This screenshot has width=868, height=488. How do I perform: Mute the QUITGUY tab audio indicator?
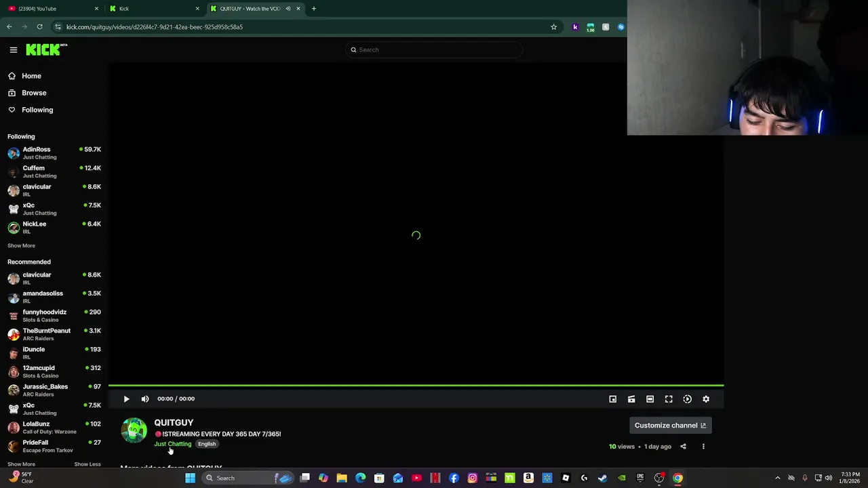pyautogui.click(x=288, y=9)
